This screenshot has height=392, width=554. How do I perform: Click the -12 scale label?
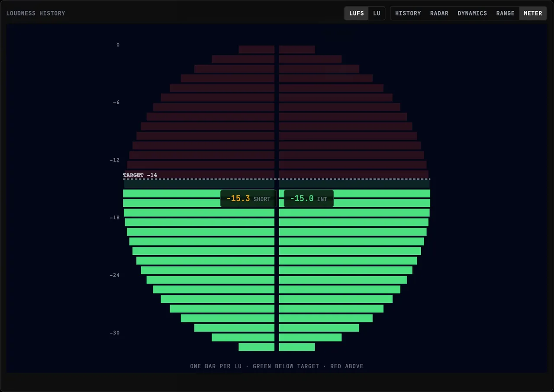(114, 160)
